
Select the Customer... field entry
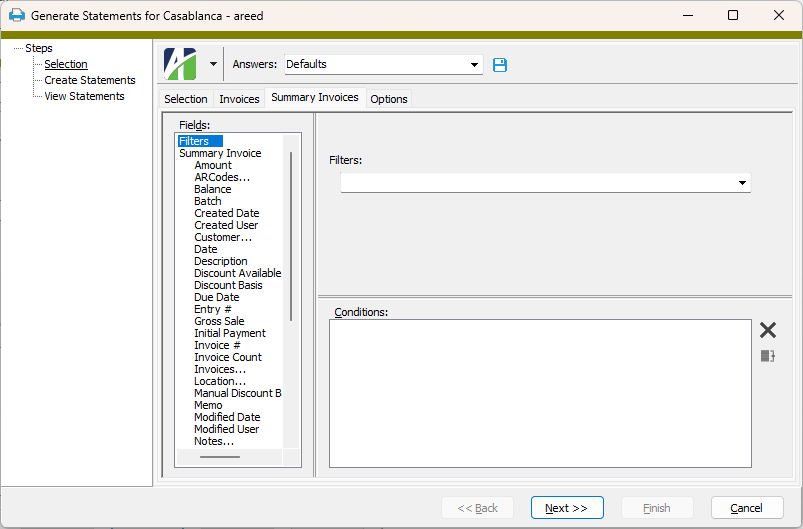(223, 237)
